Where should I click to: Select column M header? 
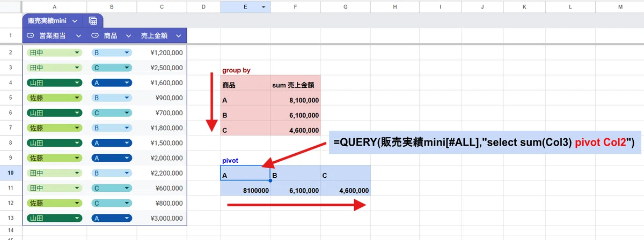pyautogui.click(x=620, y=7)
